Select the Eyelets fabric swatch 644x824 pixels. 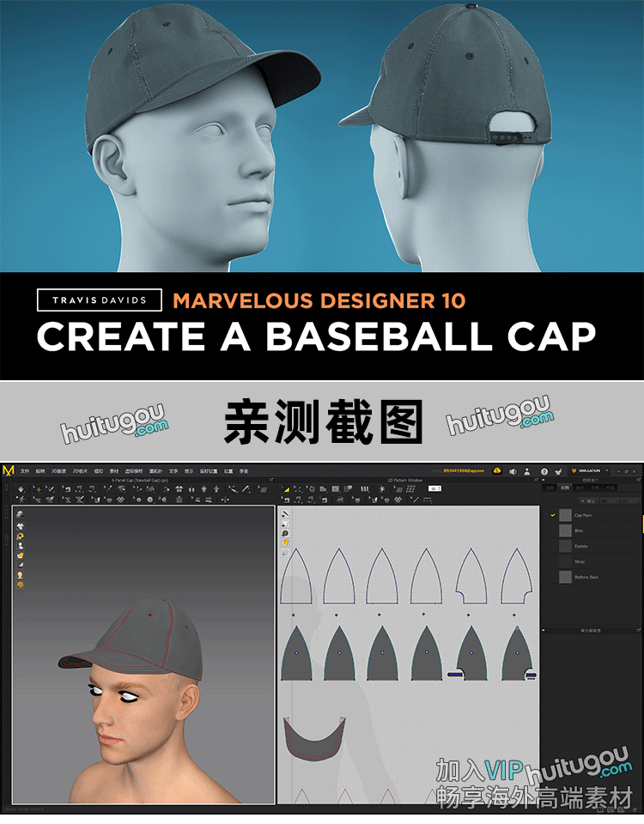click(x=565, y=546)
